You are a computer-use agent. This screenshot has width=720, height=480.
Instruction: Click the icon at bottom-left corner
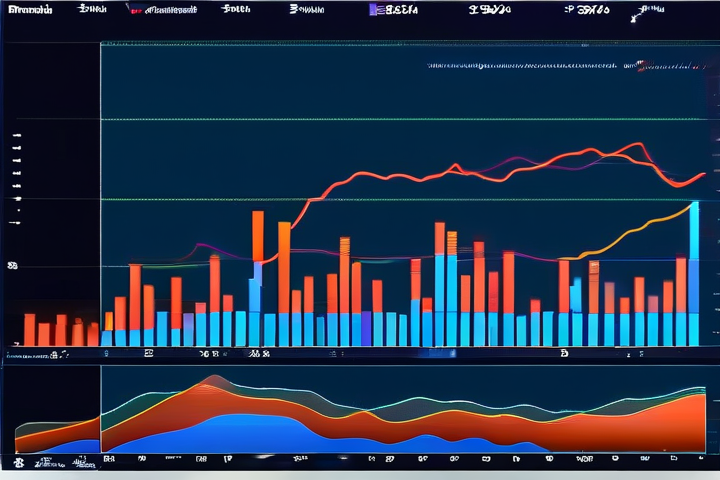tap(18, 463)
